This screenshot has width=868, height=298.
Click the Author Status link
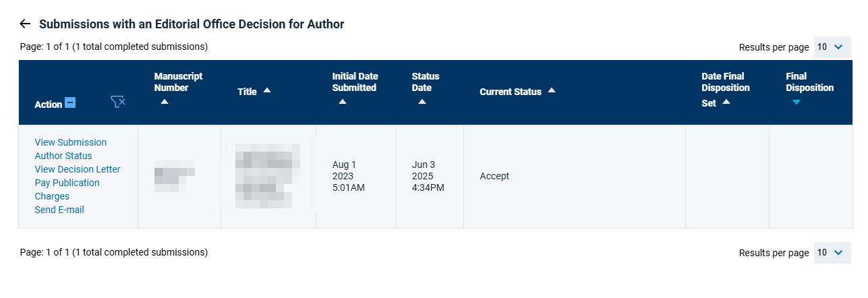click(63, 156)
